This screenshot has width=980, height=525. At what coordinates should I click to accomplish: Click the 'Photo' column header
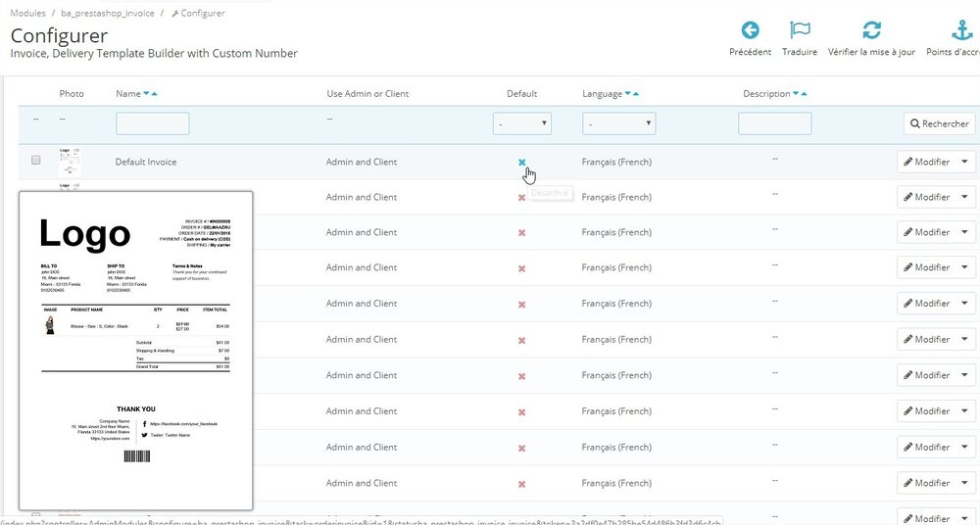pos(72,94)
